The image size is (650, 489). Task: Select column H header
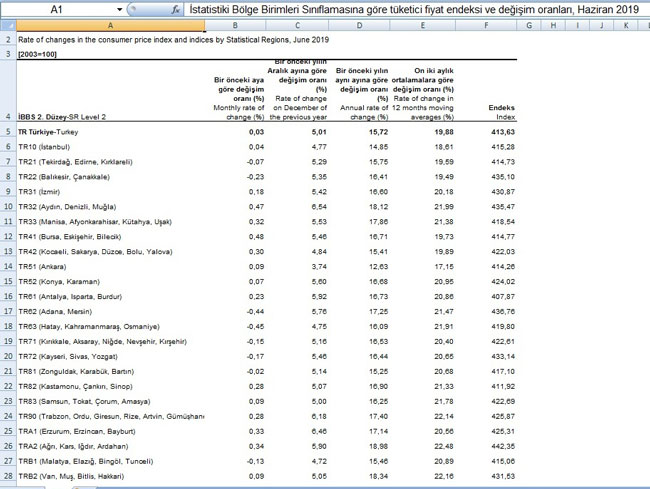553,25
